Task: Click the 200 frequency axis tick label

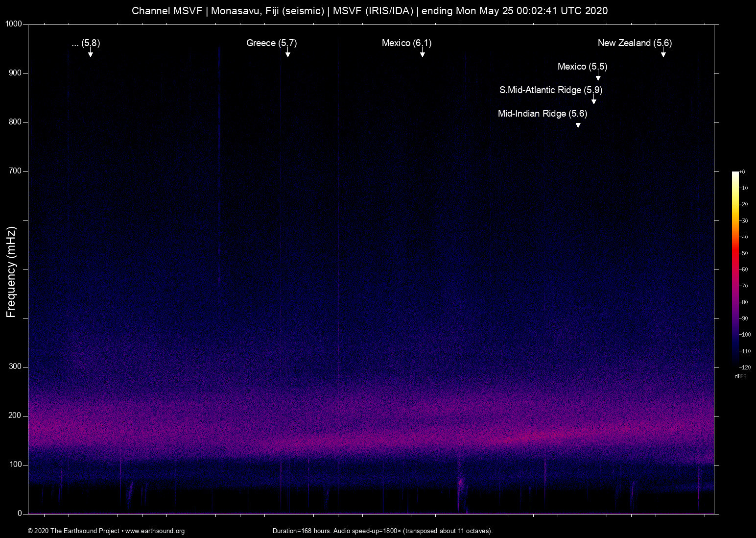Action: [x=15, y=416]
